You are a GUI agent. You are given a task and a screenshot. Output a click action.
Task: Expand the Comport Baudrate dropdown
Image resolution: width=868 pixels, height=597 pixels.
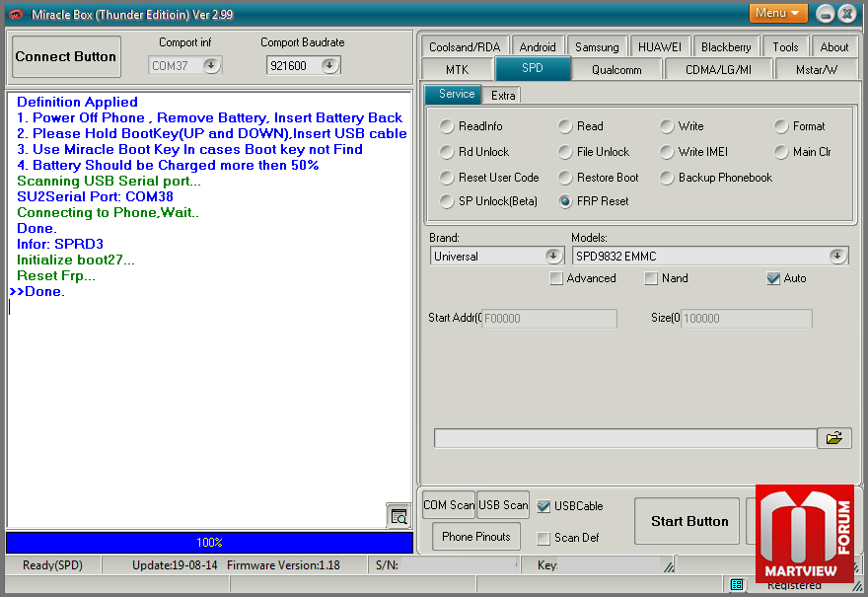point(329,65)
